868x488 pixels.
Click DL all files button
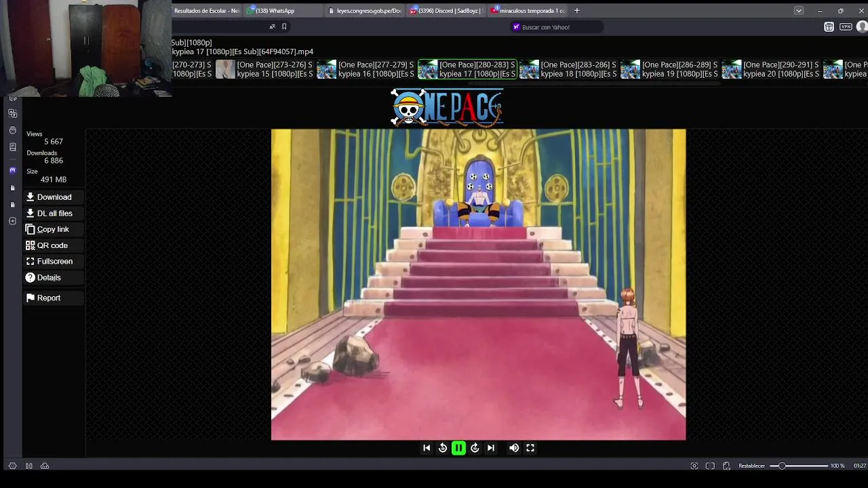click(54, 213)
